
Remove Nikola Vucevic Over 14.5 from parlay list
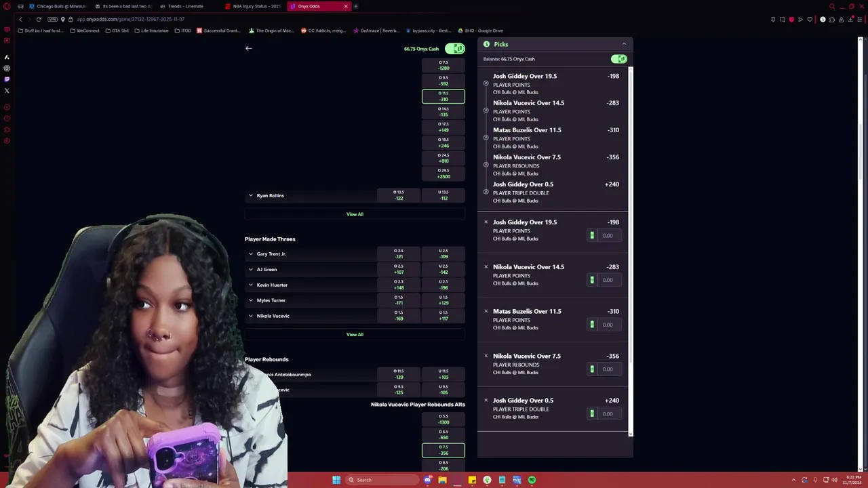point(486,110)
